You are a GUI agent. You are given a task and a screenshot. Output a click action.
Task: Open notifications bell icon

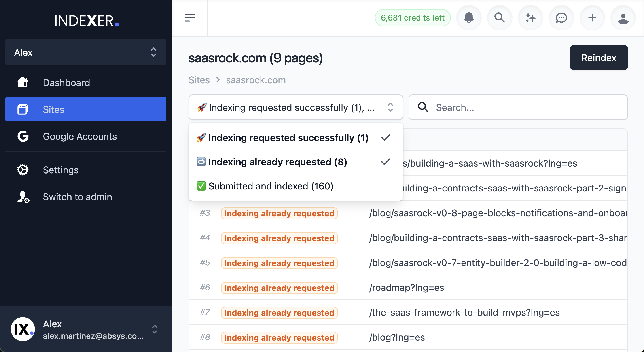click(x=469, y=18)
